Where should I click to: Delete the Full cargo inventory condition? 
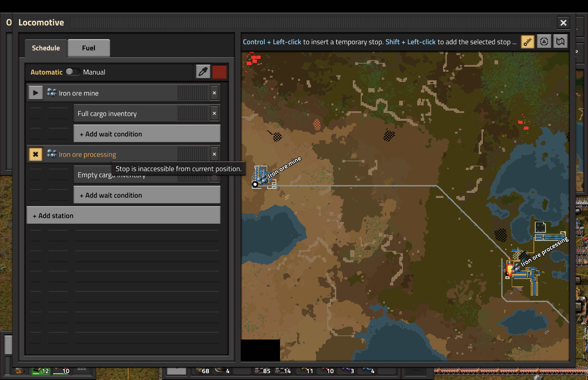click(x=214, y=113)
